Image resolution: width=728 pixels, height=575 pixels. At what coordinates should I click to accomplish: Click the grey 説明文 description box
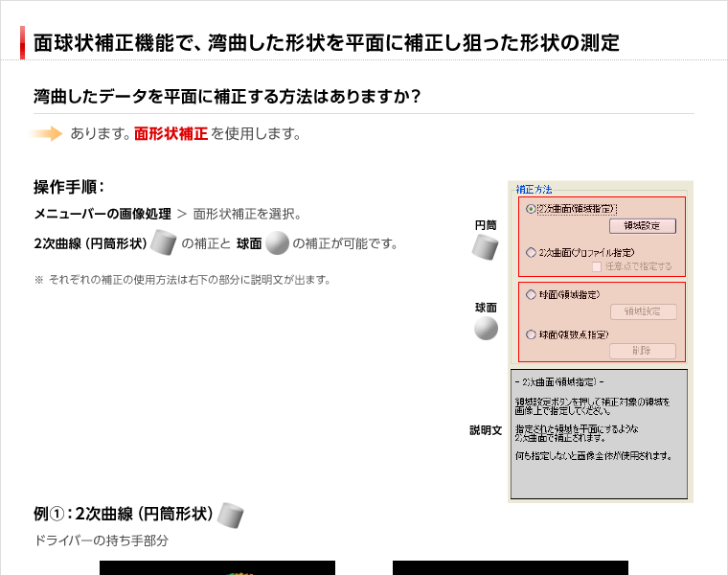599,433
